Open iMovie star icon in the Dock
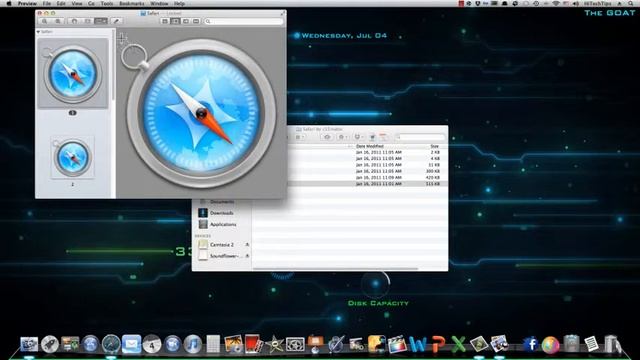 pos(274,345)
